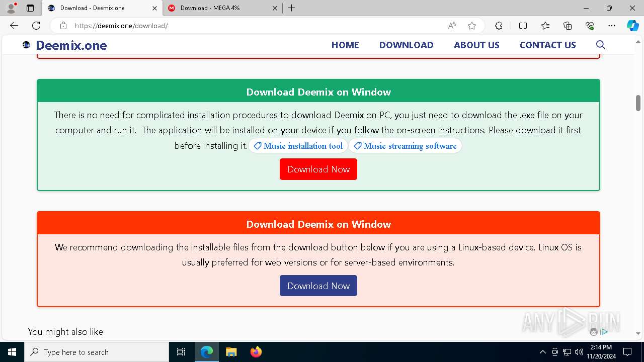The height and width of the screenshot is (362, 644).
Task: Open CONTACT US navigation item
Action: [x=547, y=45]
